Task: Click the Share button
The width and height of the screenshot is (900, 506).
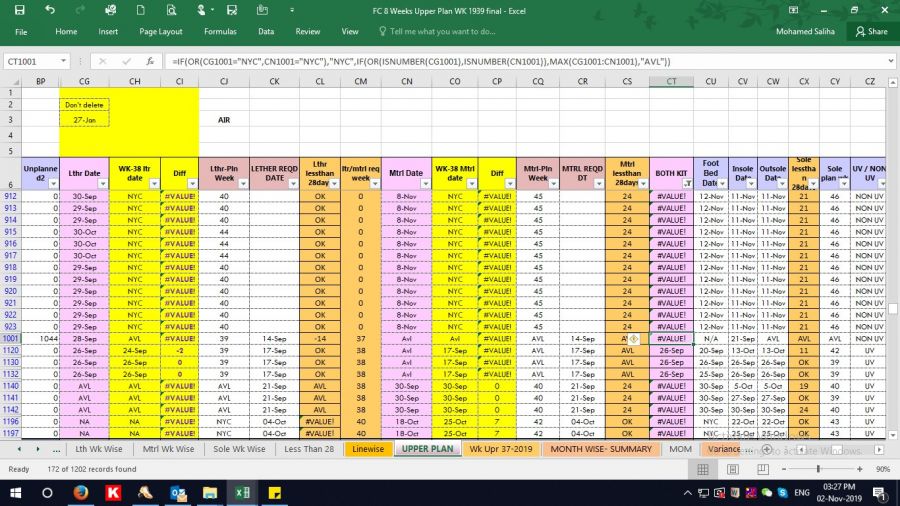Action: pos(871,32)
